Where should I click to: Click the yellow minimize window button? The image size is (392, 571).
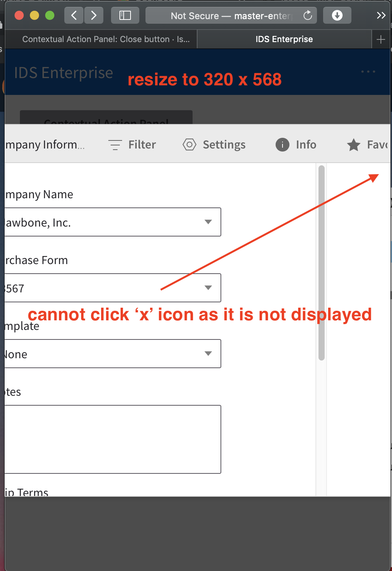pyautogui.click(x=34, y=15)
